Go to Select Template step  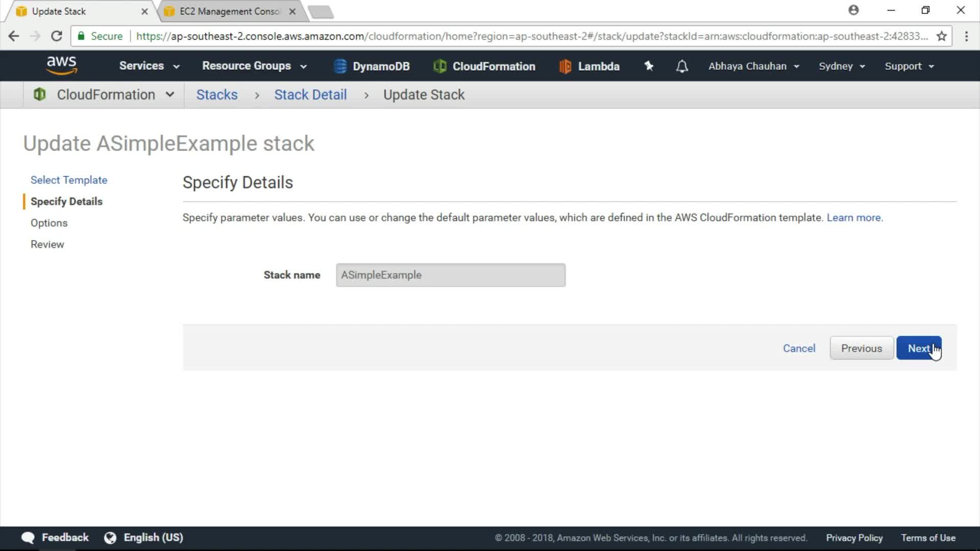[x=69, y=180]
